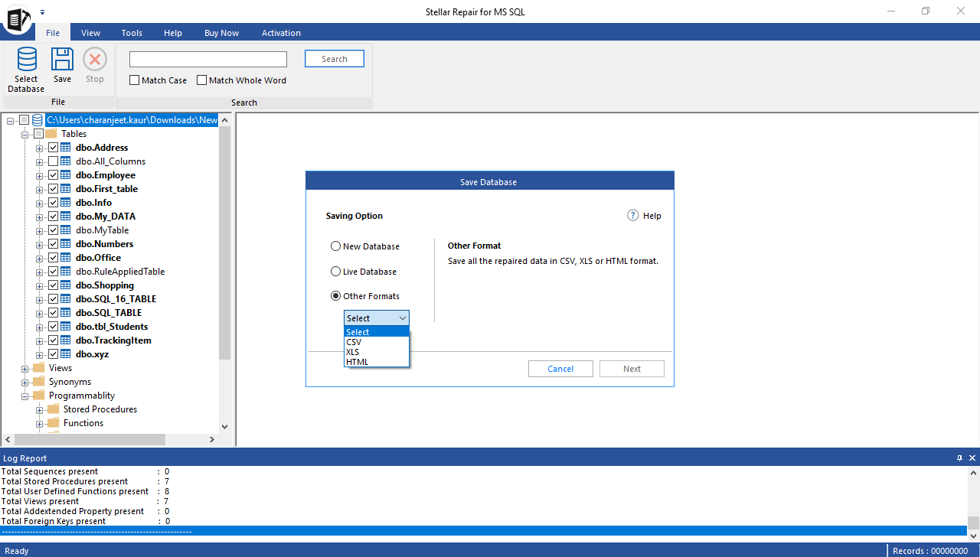
Task: Click the Search button
Action: [335, 59]
